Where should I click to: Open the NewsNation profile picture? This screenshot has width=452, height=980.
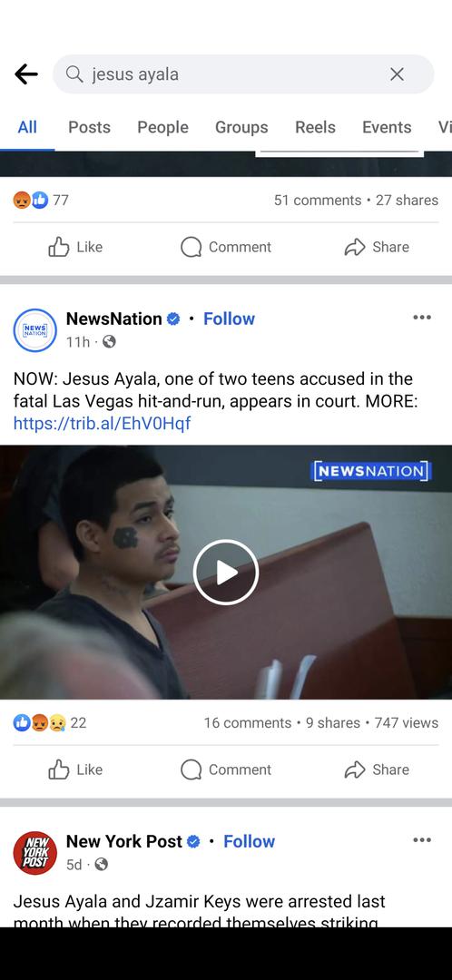(x=35, y=330)
